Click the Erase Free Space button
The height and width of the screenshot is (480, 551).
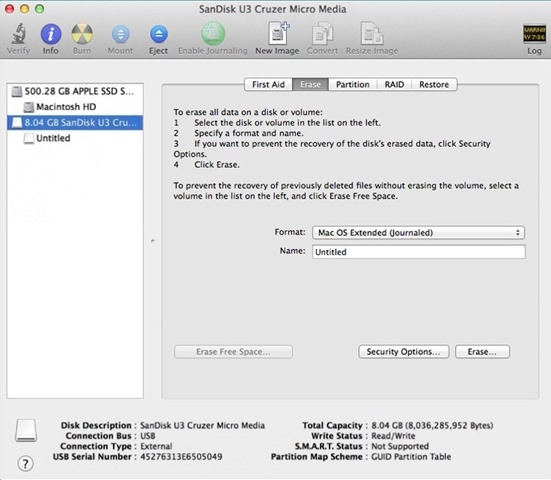point(233,352)
